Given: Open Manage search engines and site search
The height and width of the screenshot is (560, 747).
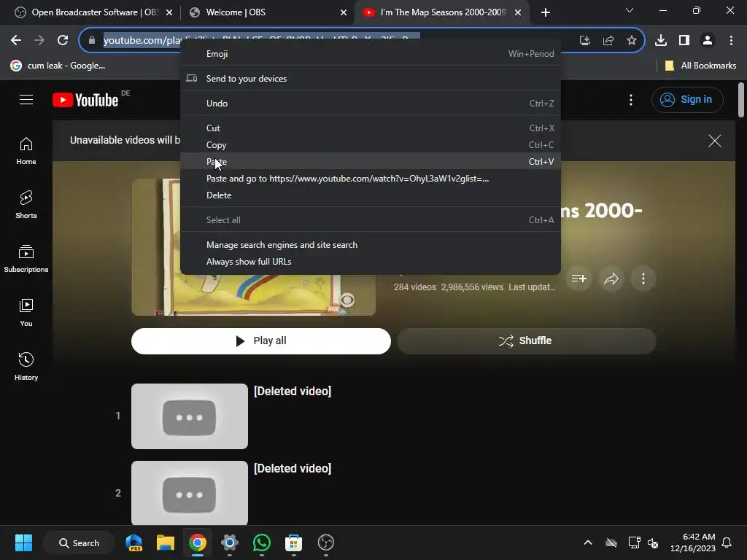Looking at the screenshot, I should [370, 245].
